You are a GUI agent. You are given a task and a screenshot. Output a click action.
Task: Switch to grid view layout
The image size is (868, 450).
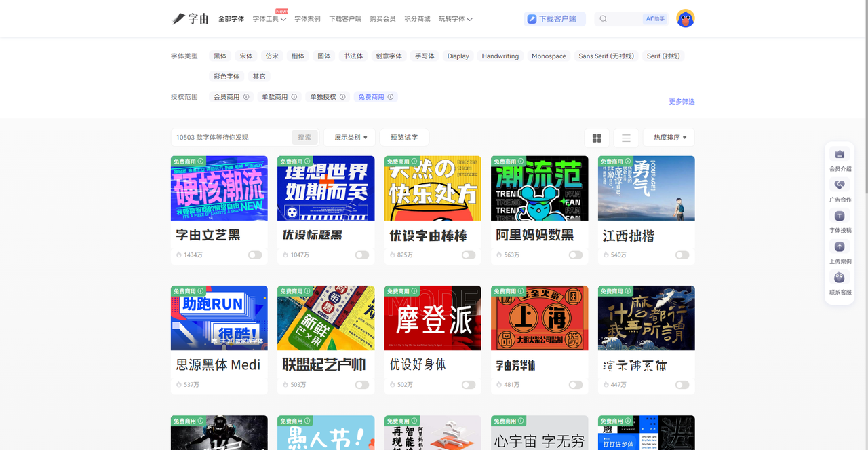pos(597,138)
